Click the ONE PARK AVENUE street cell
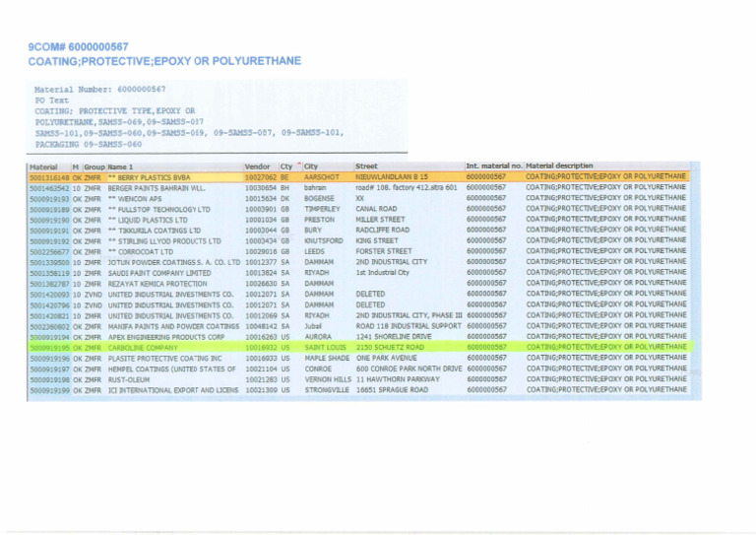Viewport: 756px width, 535px height. click(386, 358)
